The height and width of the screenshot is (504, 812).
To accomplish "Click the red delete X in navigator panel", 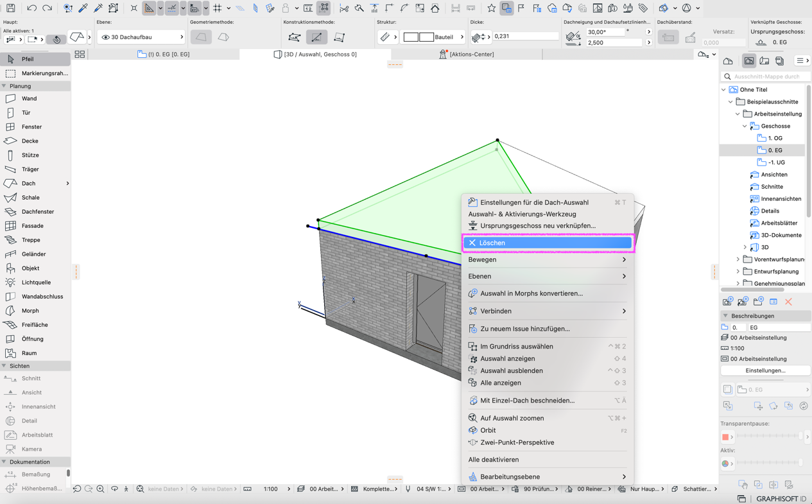I will [789, 302].
